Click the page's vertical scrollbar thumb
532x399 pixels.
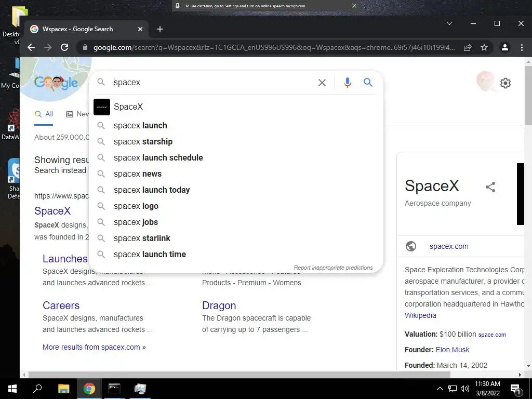(528, 96)
